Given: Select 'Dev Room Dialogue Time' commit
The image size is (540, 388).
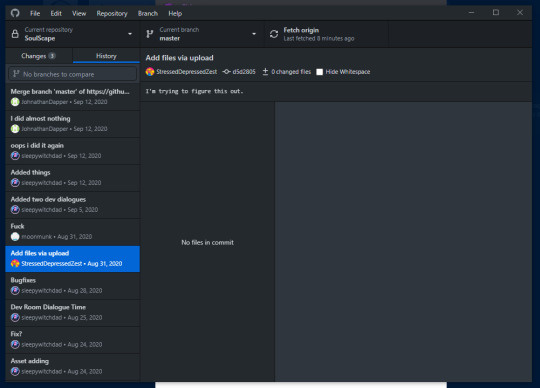Looking at the screenshot, I should [73, 312].
